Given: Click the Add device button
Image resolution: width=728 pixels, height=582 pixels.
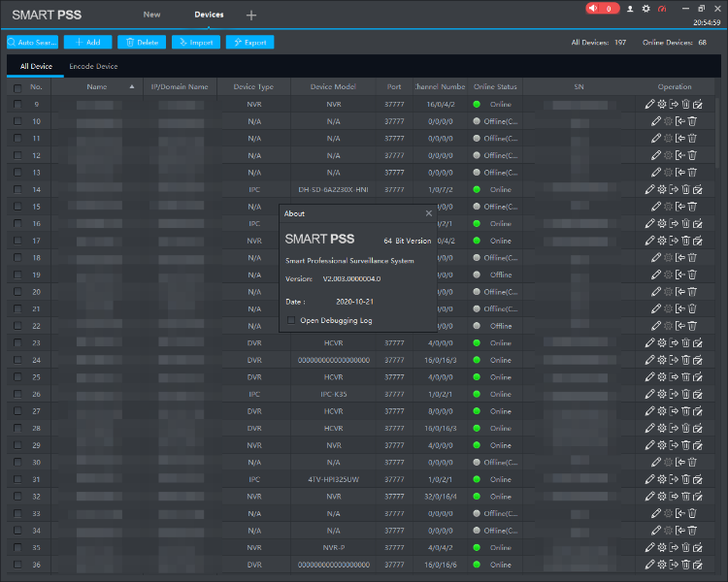Looking at the screenshot, I should coord(87,43).
